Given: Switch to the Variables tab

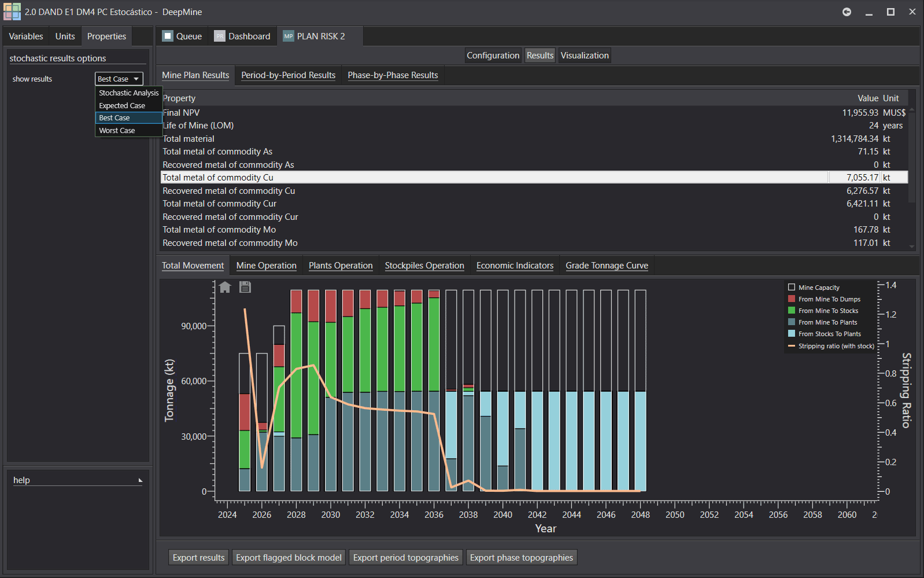Looking at the screenshot, I should [26, 36].
